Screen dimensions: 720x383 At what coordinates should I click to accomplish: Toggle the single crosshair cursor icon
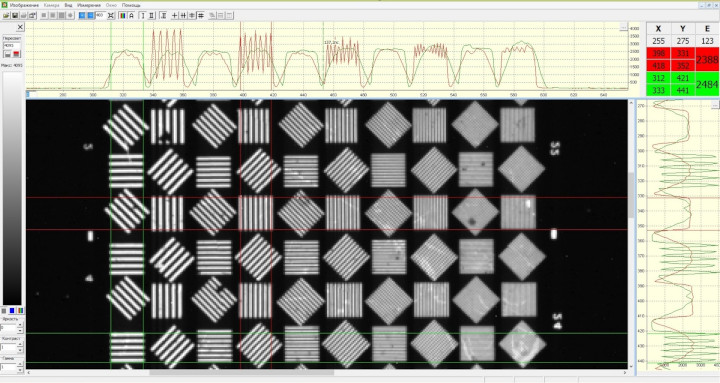pos(174,16)
